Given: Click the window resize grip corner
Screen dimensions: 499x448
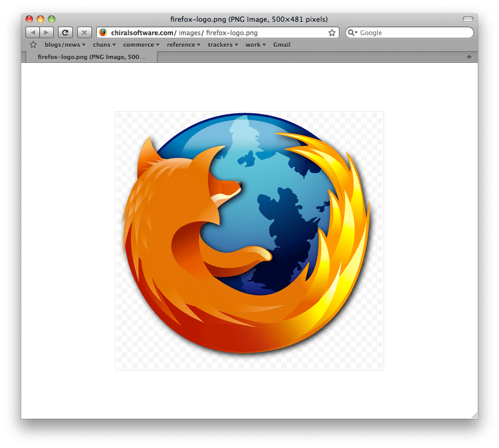Looking at the screenshot, I should pos(475,416).
